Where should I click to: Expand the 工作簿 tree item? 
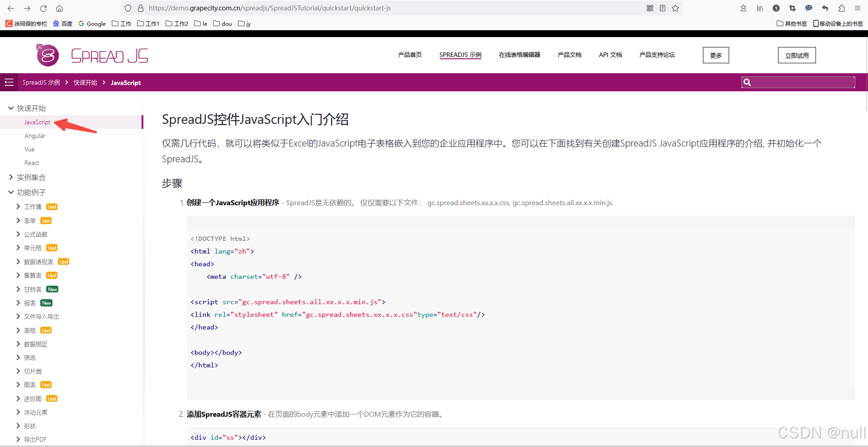(x=18, y=206)
